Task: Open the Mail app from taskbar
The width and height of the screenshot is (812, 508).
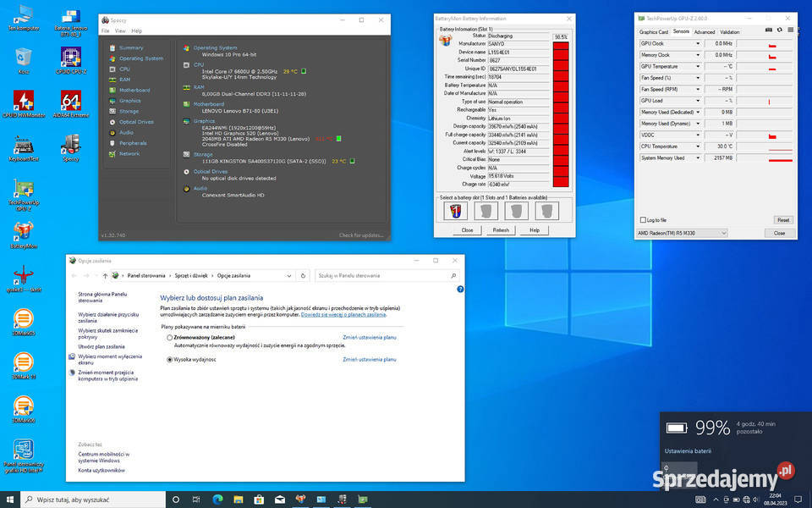Action: click(280, 500)
